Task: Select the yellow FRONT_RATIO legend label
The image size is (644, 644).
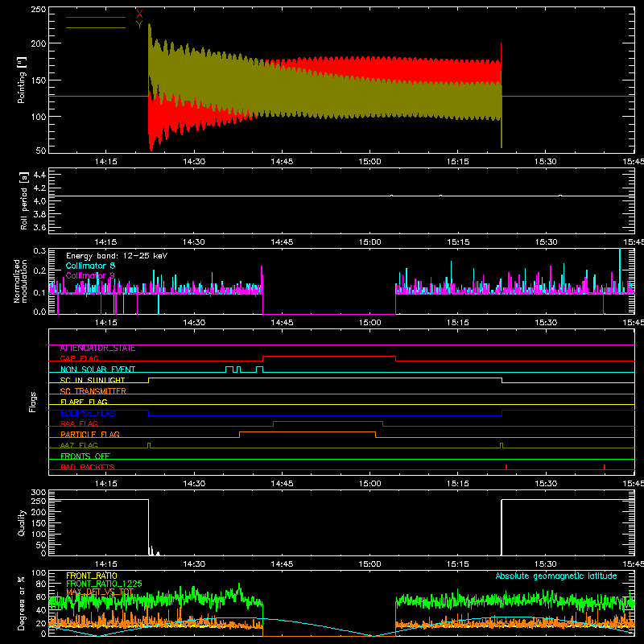Action: (92, 576)
